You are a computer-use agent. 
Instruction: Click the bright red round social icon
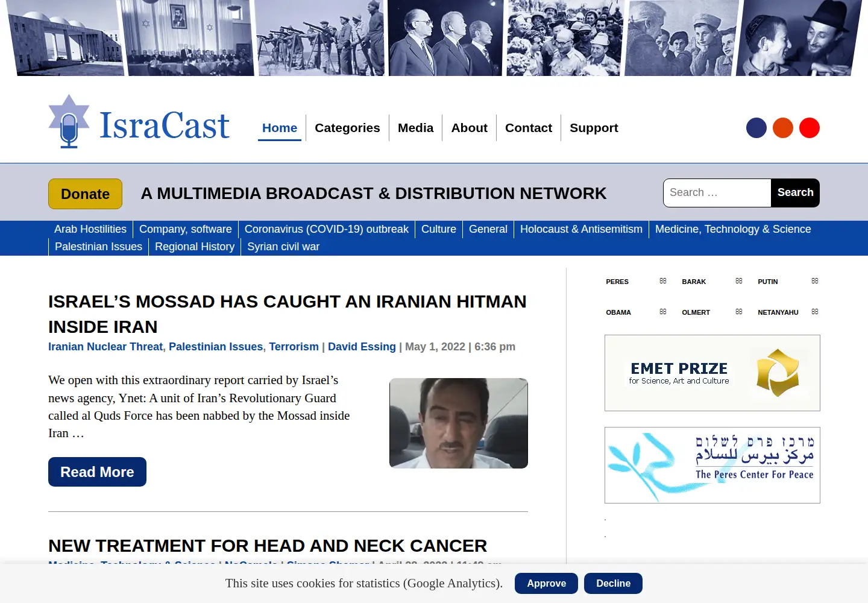point(810,128)
